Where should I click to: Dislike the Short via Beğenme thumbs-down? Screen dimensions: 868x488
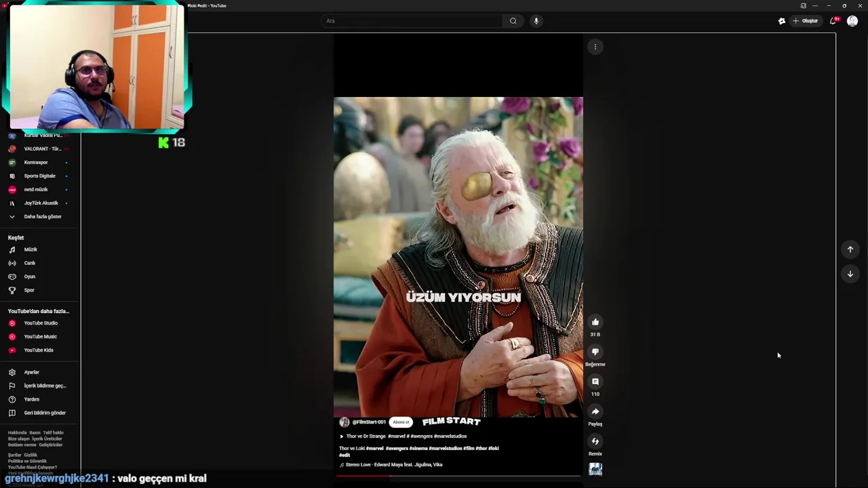coord(595,352)
